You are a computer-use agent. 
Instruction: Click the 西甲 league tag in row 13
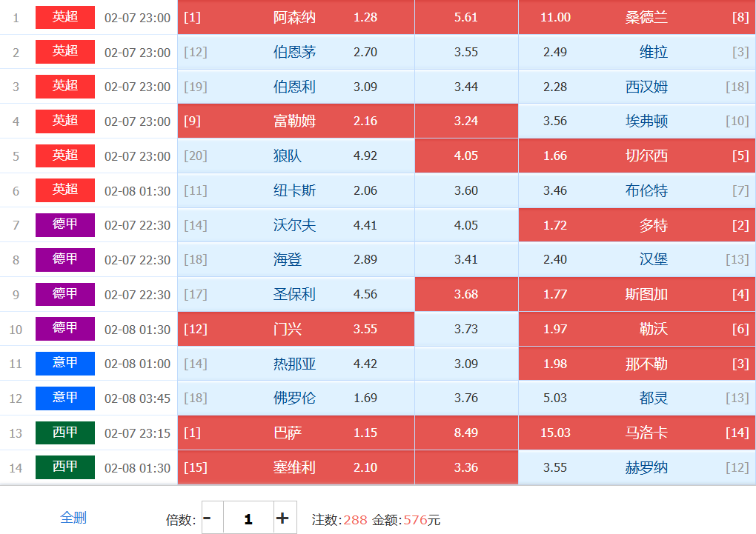coord(65,433)
